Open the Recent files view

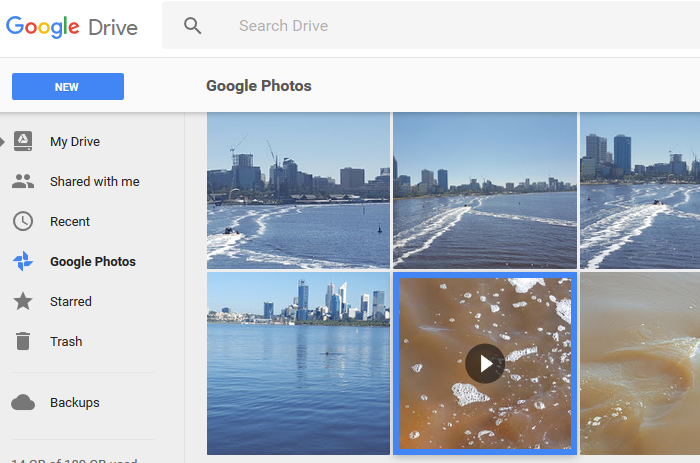(x=70, y=222)
